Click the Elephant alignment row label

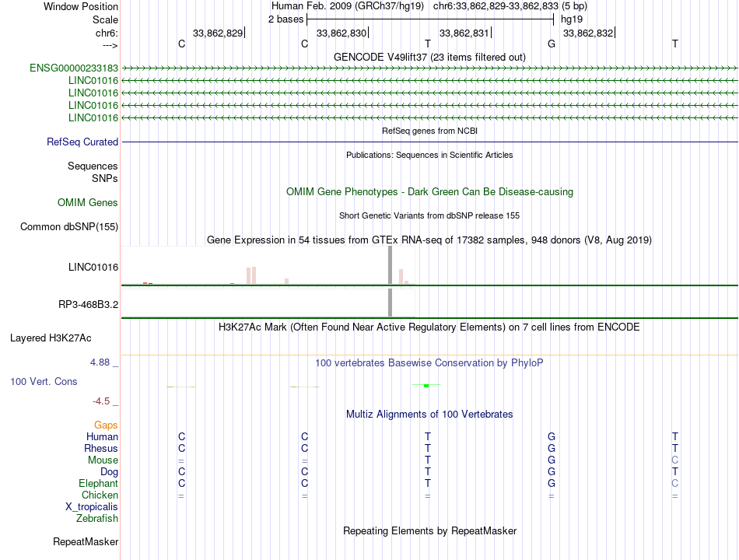point(99,483)
